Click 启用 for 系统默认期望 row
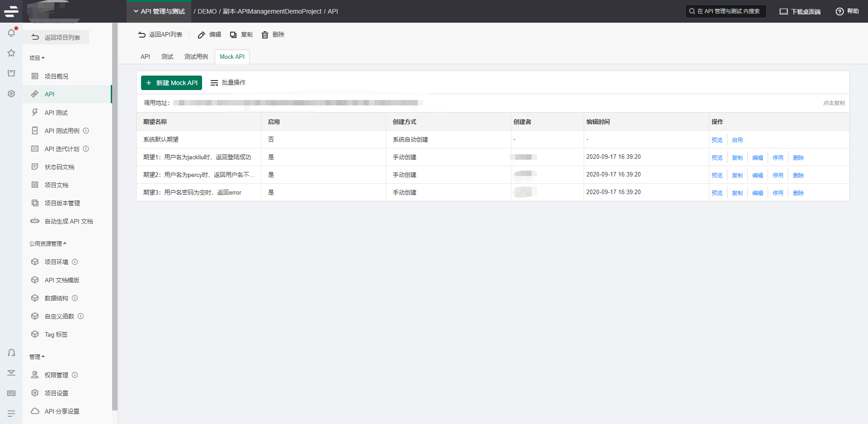Screen dimensions: 868x424 point(737,140)
